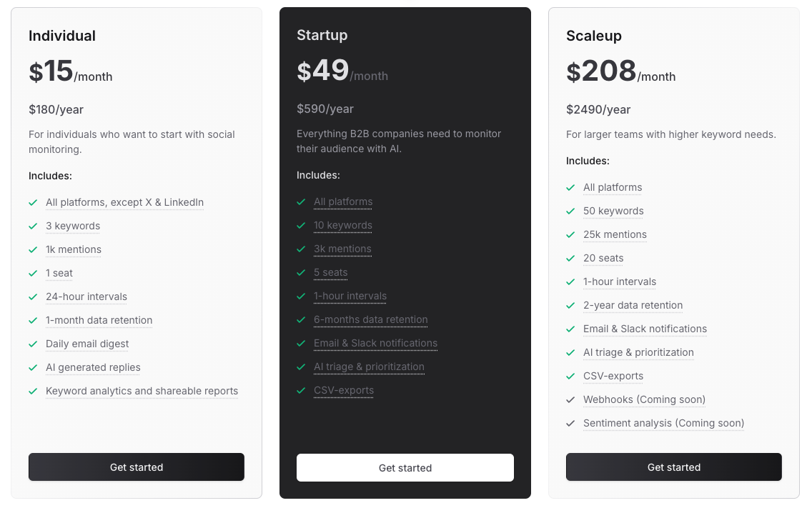Click "All platforms, except X & LinkedIn" feature

(124, 203)
